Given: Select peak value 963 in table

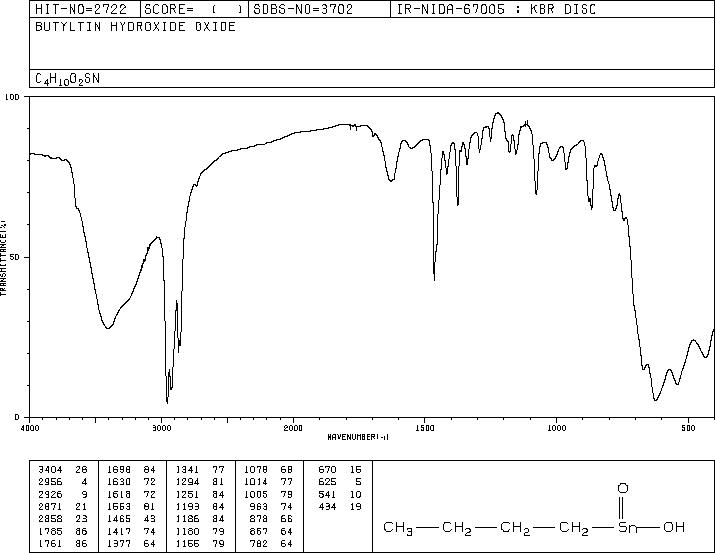Looking at the screenshot, I should [259, 506].
